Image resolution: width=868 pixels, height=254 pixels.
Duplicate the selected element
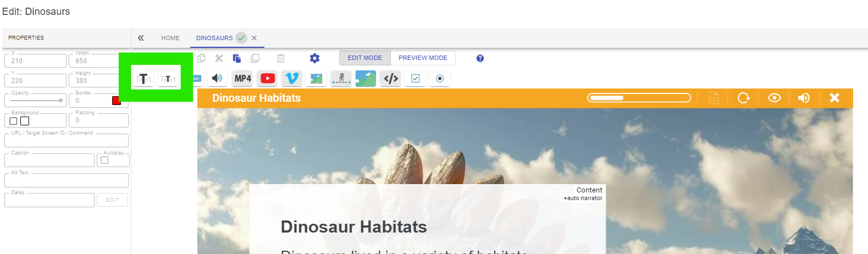point(255,58)
